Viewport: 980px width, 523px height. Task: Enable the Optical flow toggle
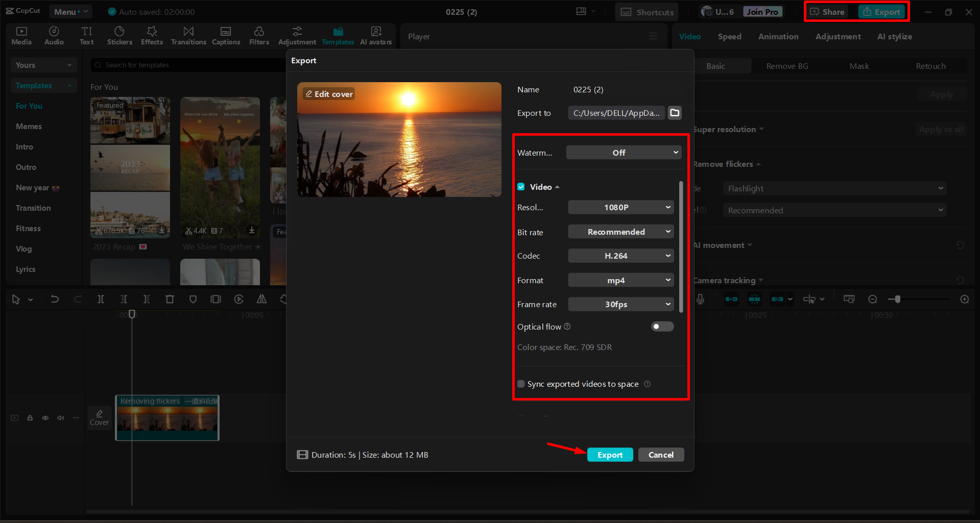pyautogui.click(x=662, y=327)
